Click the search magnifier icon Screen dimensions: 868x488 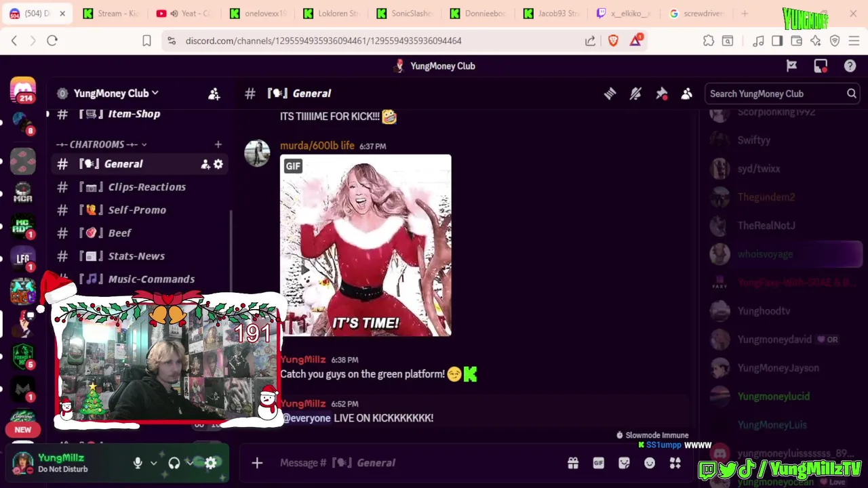(851, 94)
